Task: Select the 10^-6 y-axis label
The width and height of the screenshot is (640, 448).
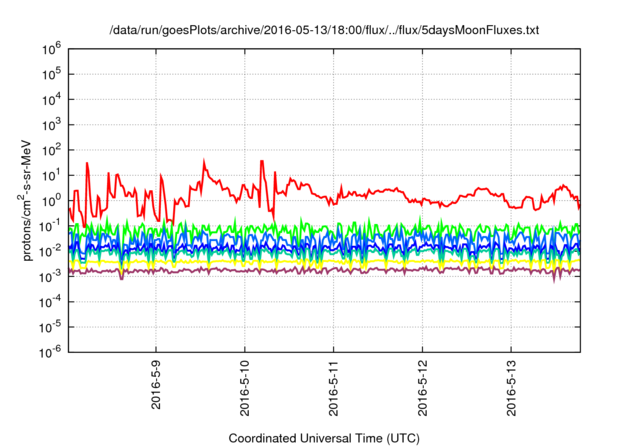Action: (x=50, y=353)
